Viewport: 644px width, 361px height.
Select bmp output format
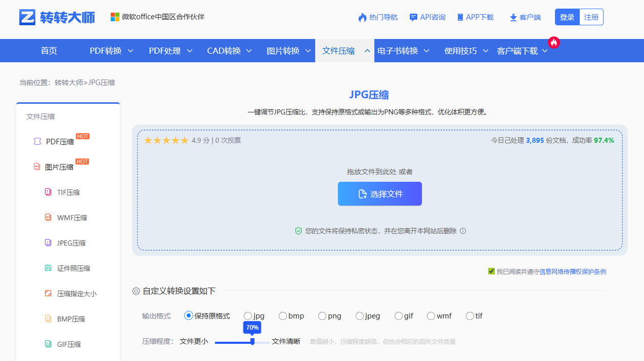pyautogui.click(x=283, y=316)
